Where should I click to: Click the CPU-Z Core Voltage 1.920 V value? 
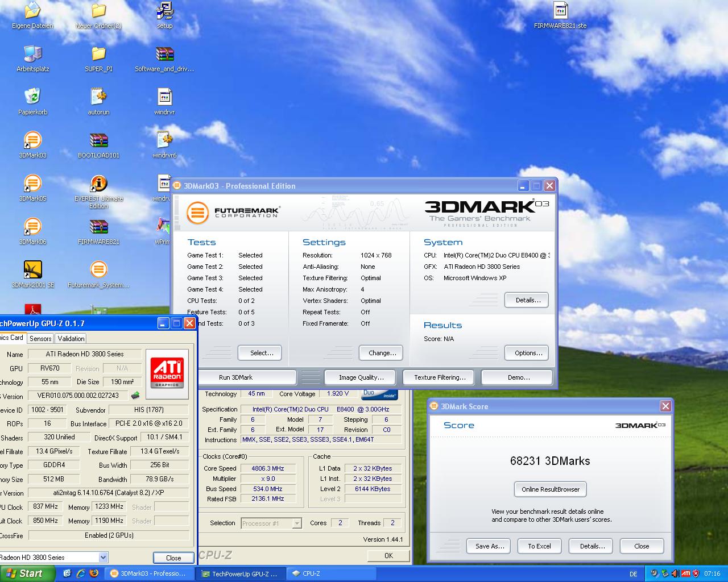pos(338,393)
